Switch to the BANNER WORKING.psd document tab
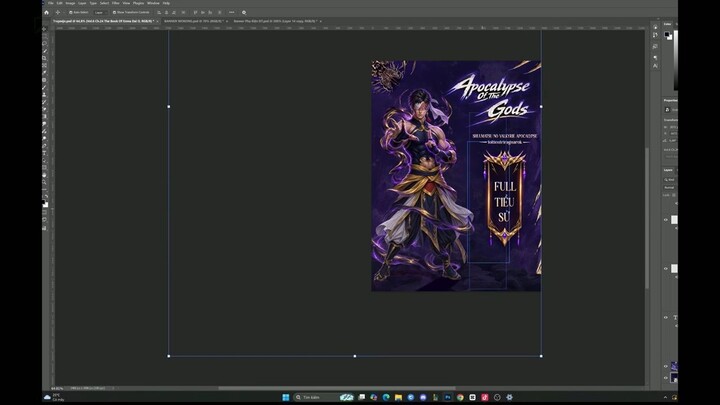 pos(193,21)
